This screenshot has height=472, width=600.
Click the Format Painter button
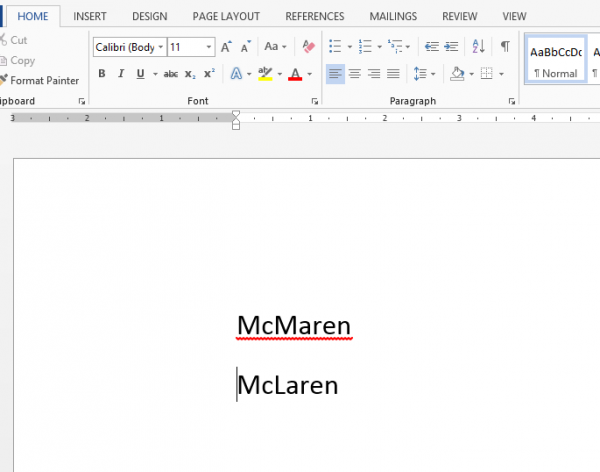(x=40, y=80)
